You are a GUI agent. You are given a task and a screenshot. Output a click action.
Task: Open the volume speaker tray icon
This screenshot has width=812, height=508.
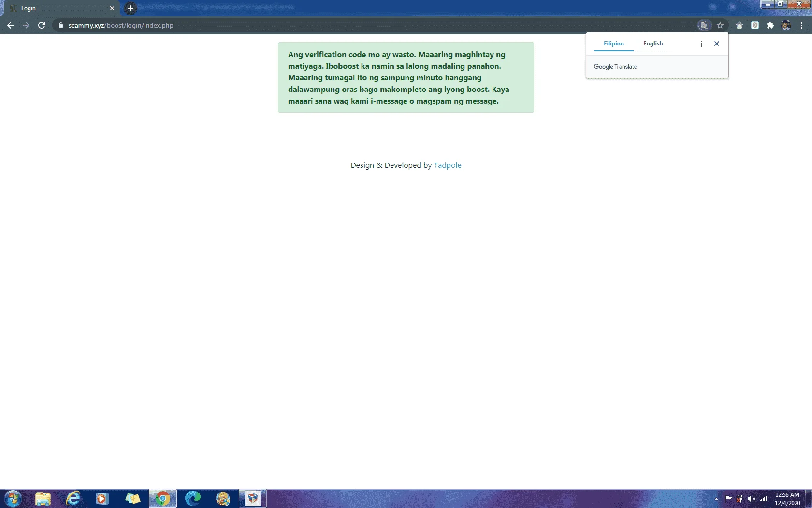[751, 499]
